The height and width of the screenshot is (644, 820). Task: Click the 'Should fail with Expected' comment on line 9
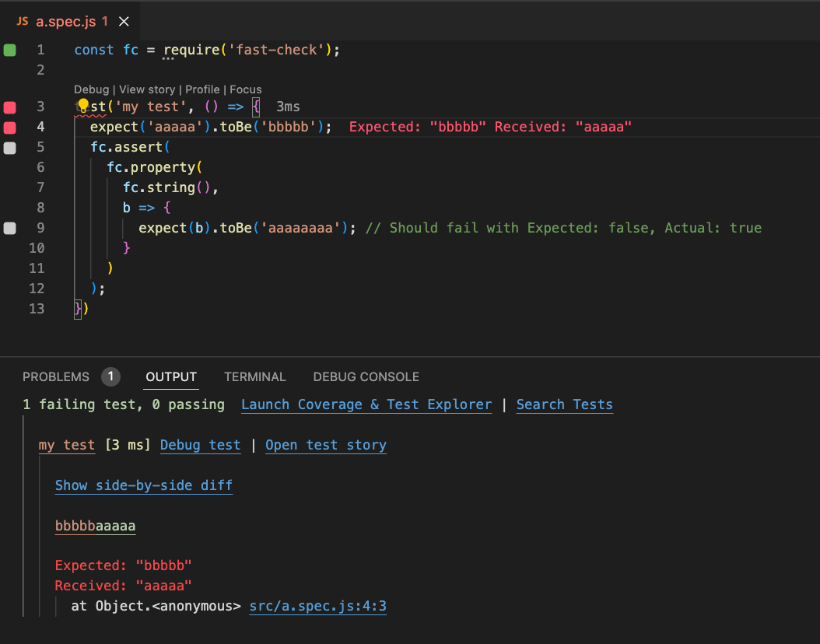[563, 228]
